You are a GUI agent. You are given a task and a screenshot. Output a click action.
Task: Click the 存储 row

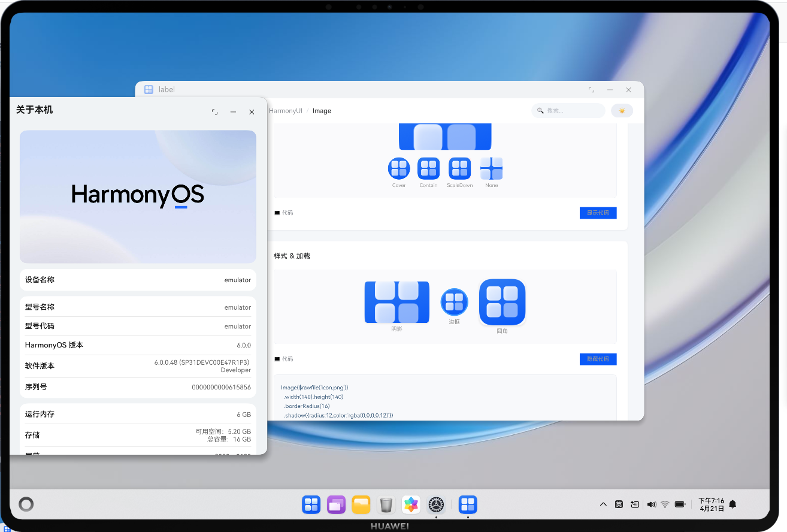[x=138, y=435]
